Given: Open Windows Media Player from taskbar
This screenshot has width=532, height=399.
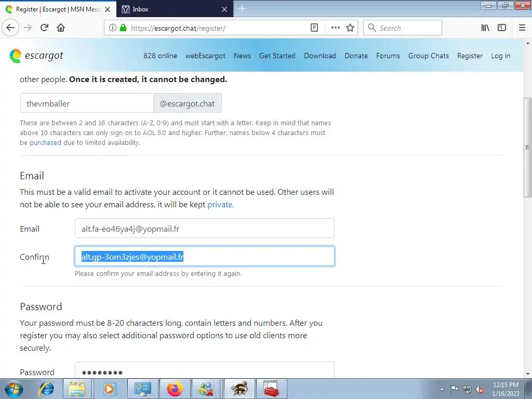Looking at the screenshot, I should (109, 389).
